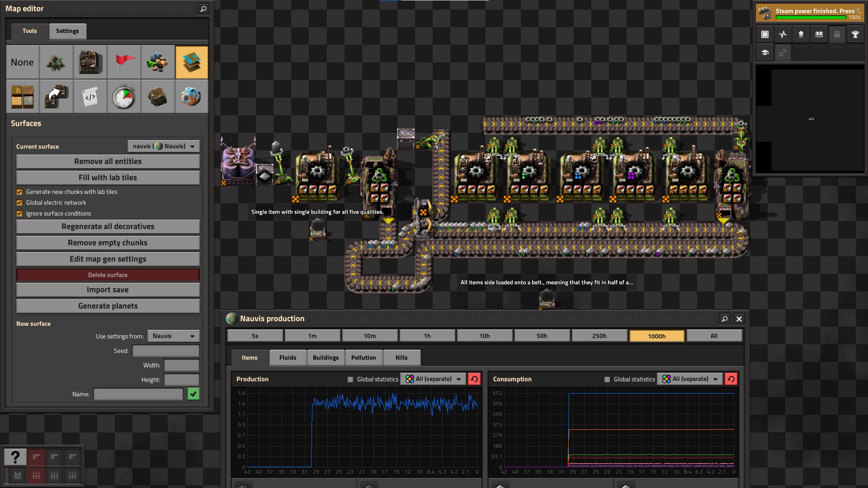Click the question mark quickbar slot

[x=15, y=457]
